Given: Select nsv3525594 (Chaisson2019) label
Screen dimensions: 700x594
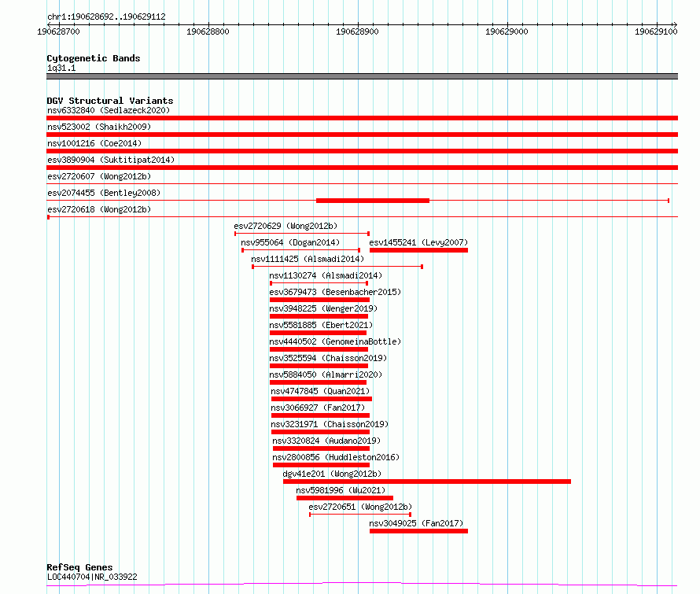Looking at the screenshot, I should (328, 358).
